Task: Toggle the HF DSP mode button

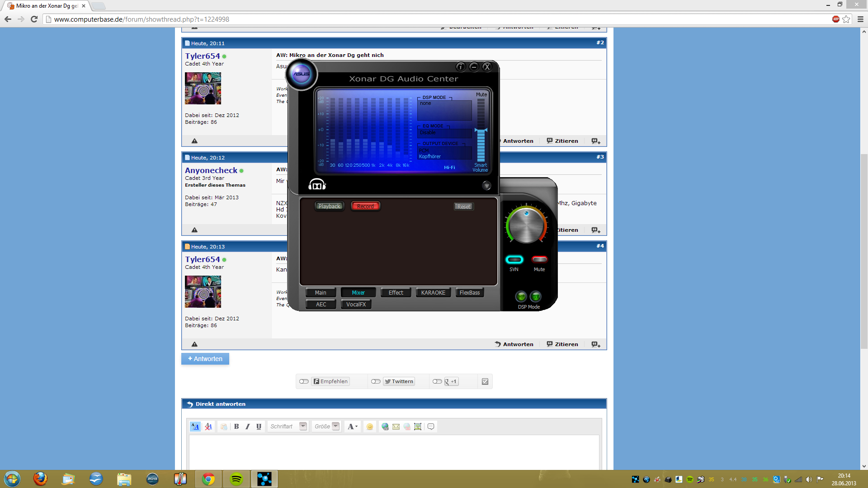Action: (x=521, y=297)
